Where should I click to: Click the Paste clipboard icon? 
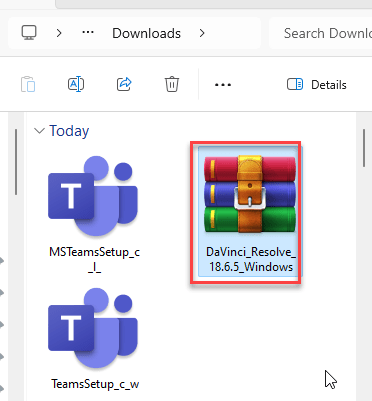tap(28, 84)
